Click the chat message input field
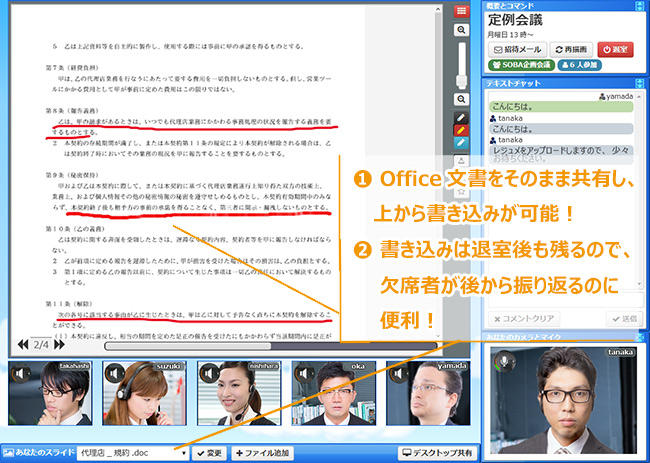Viewport: 650px width, 463px height. point(566,299)
